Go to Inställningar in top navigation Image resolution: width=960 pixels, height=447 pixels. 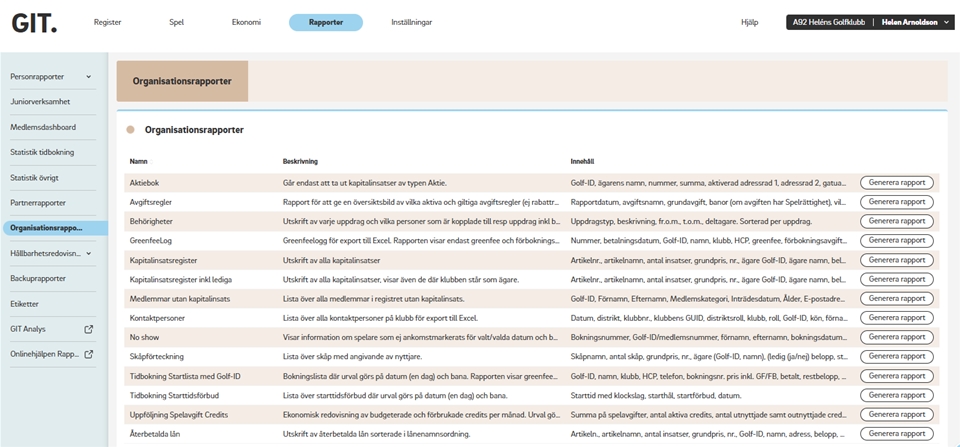[x=411, y=22]
